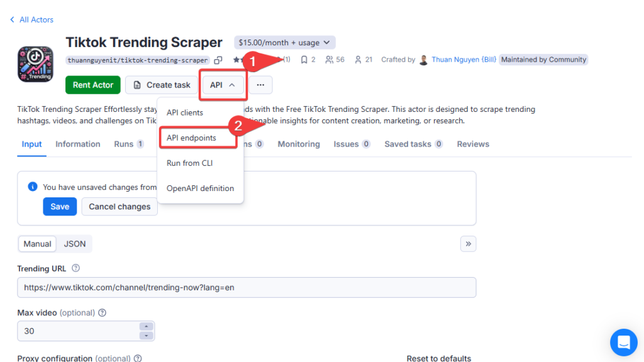Focus the Trending URL input field
Viewport: 644px width, 362px height.
point(247,287)
